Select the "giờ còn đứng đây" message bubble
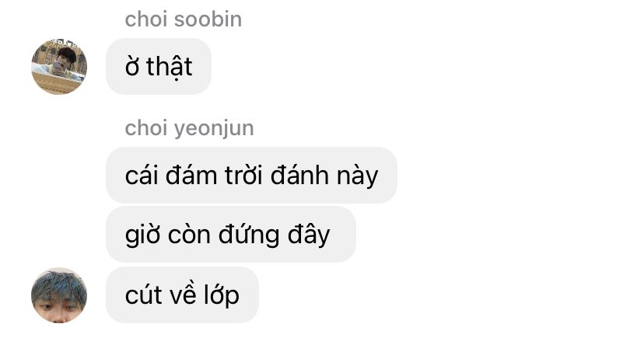Screen dimensions: 644x345 231,234
